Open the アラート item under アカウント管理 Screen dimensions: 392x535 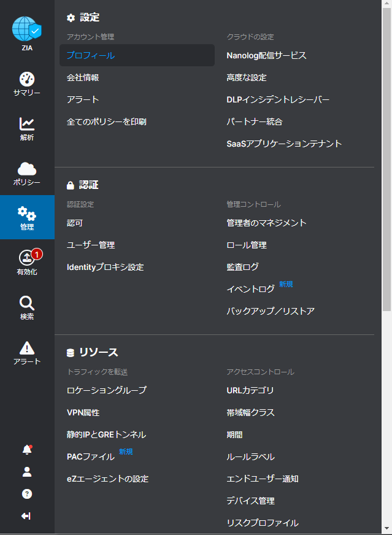coord(83,99)
